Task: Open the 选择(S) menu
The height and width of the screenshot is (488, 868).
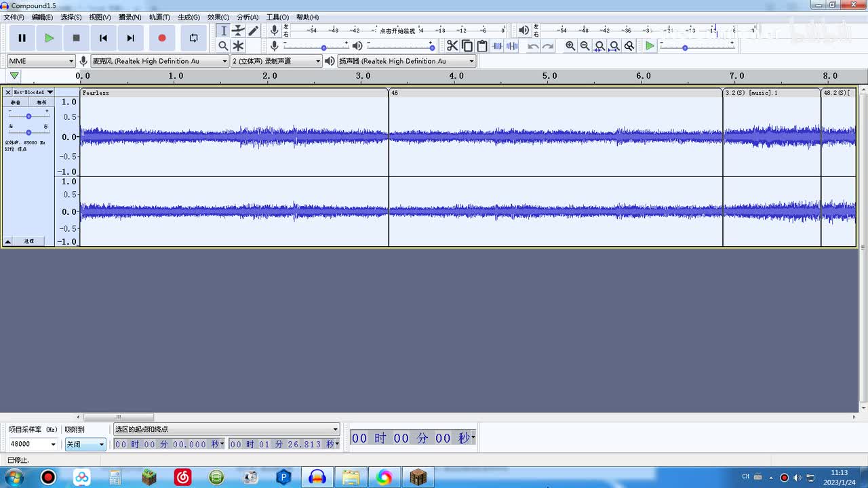Action: (71, 17)
